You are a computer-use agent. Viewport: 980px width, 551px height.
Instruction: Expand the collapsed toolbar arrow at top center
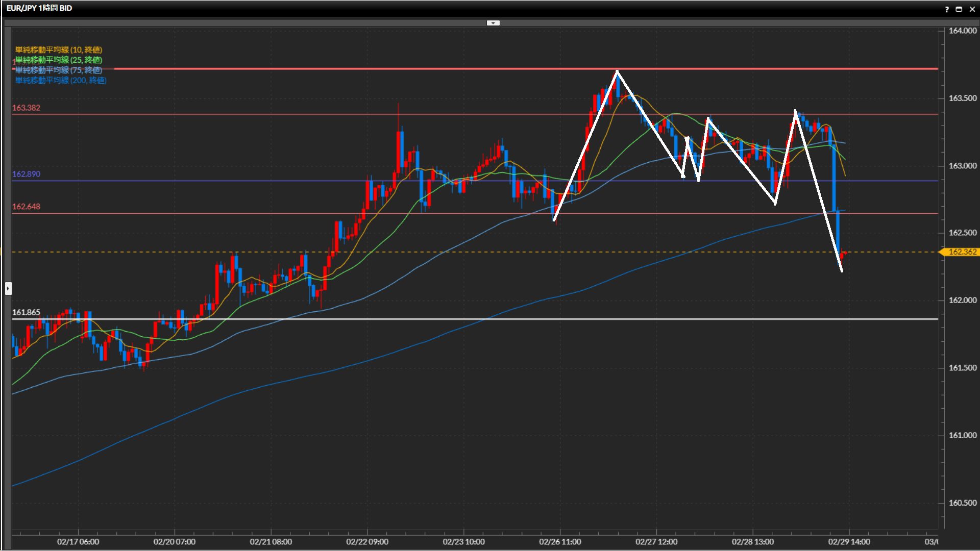[x=493, y=23]
